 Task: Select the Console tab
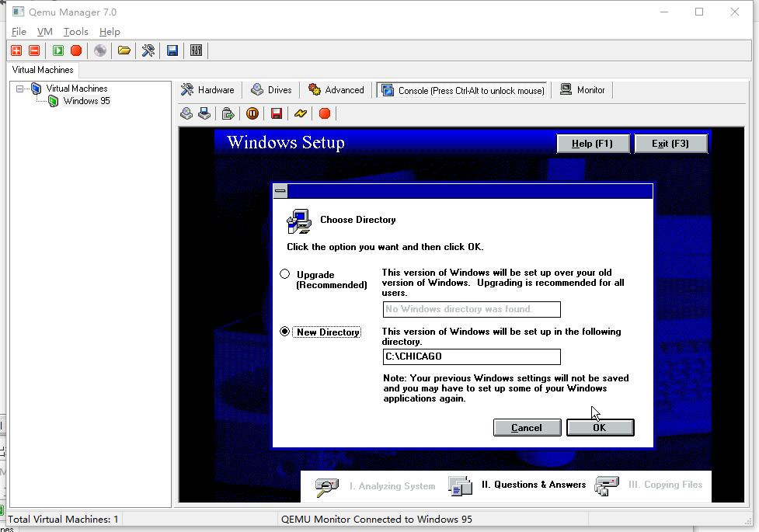click(462, 90)
